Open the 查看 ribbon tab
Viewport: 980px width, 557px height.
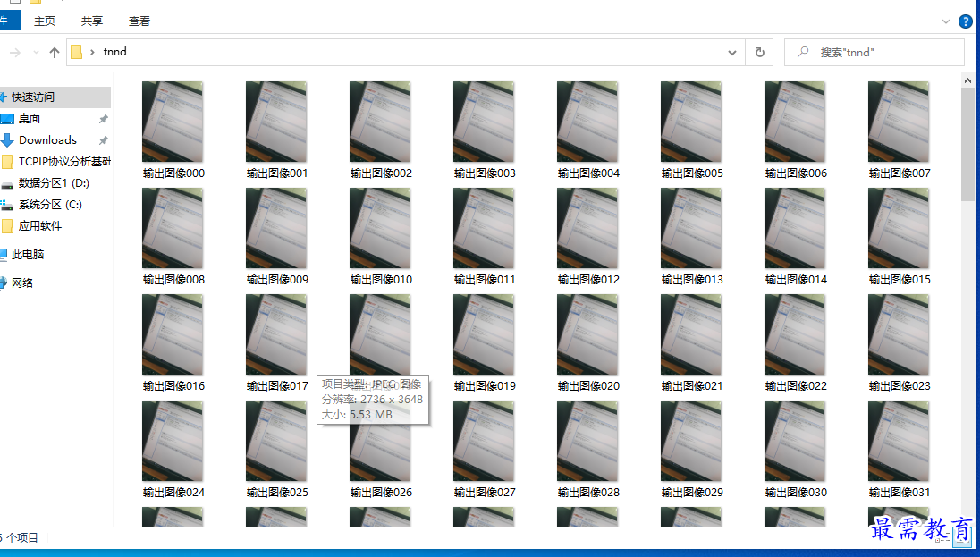[x=139, y=21]
